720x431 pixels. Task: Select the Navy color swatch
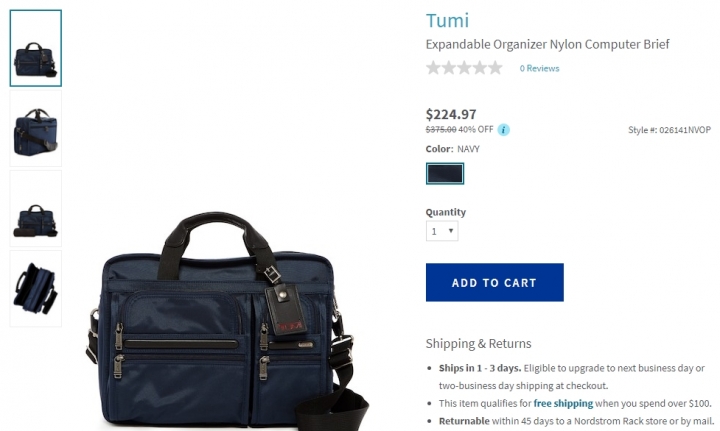click(x=444, y=174)
